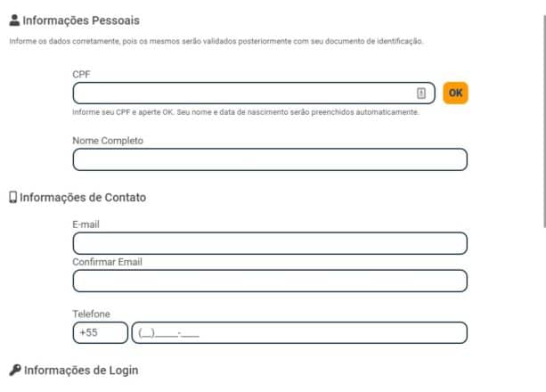
Task: Click the Informações de Contato heading text
Action: (x=83, y=198)
